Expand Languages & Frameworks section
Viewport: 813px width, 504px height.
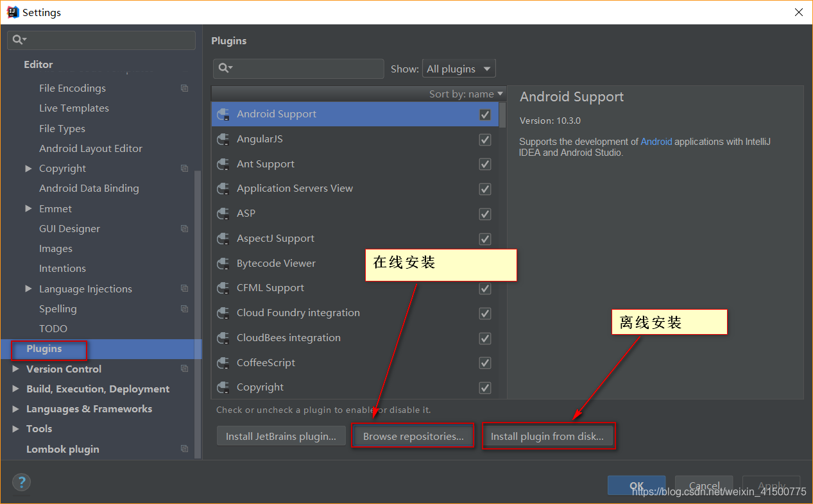point(15,408)
